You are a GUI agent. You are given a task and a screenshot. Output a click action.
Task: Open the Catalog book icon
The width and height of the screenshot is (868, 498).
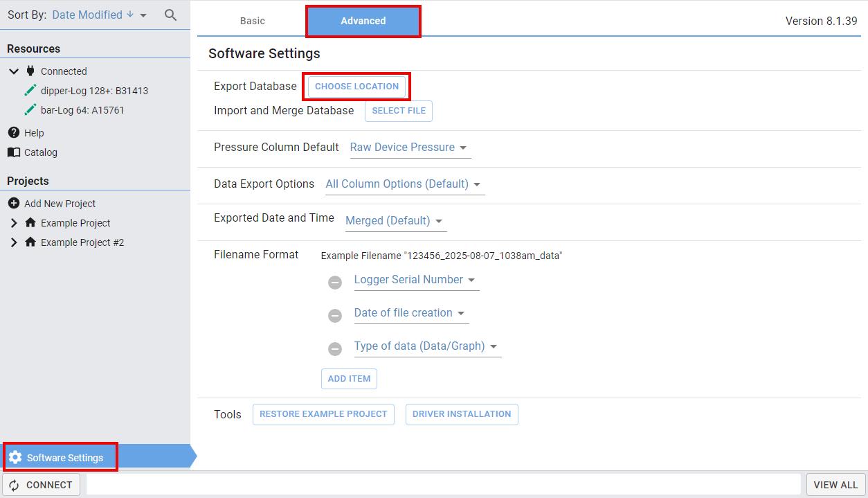(13, 152)
